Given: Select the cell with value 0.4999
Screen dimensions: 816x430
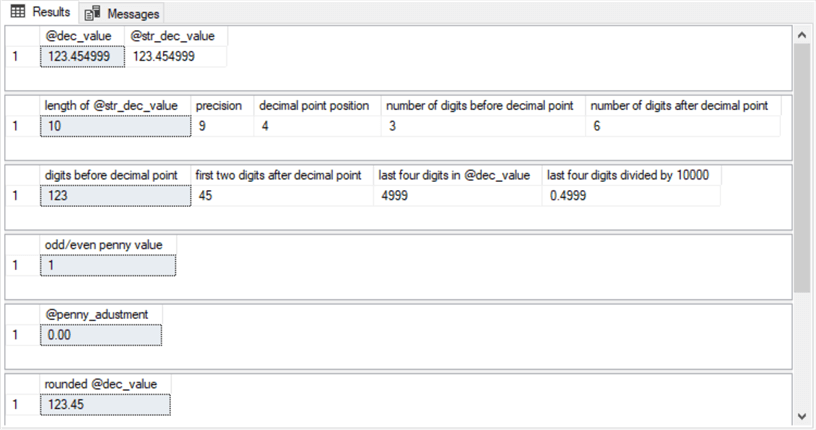Looking at the screenshot, I should click(x=630, y=196).
